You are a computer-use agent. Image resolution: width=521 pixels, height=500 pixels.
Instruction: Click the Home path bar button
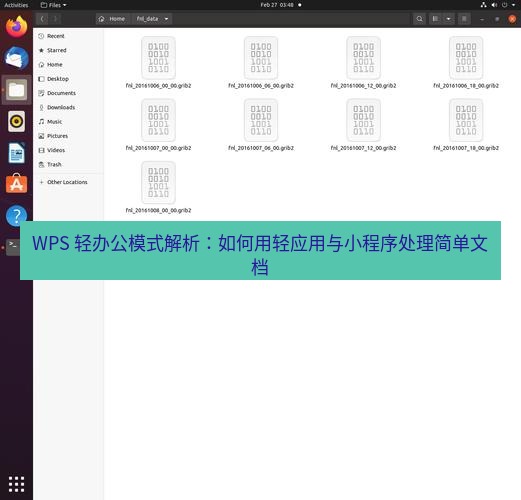point(112,19)
